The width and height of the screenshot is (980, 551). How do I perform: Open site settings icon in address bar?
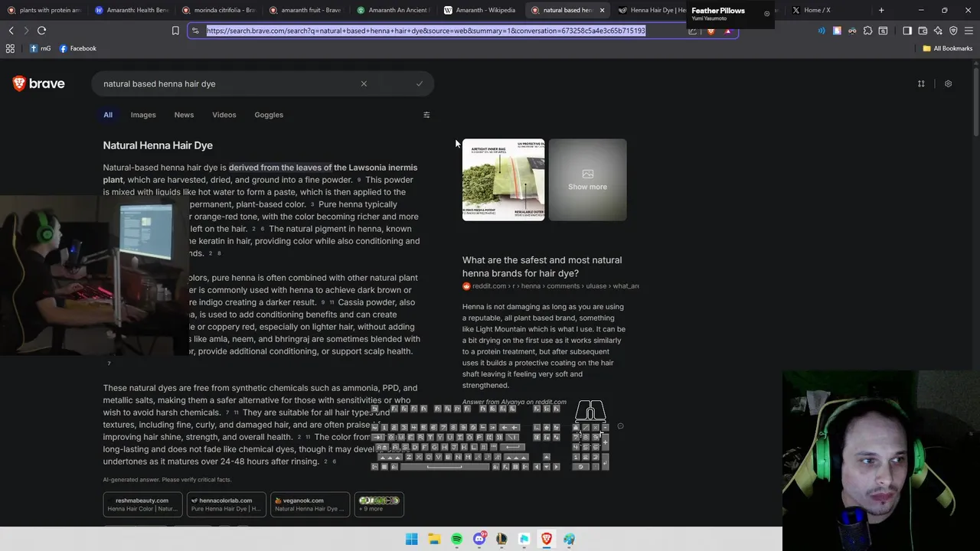coord(195,31)
